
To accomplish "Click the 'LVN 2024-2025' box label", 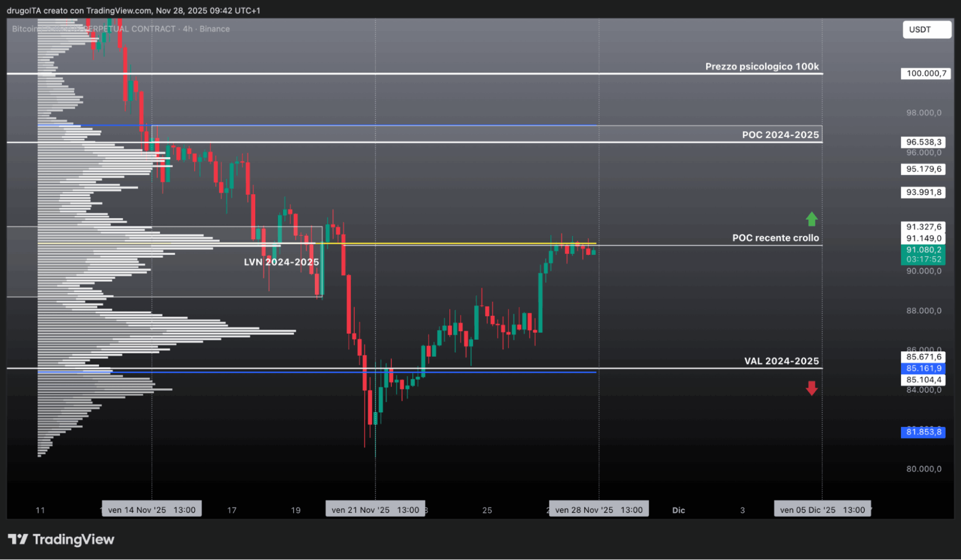I will coord(281,262).
